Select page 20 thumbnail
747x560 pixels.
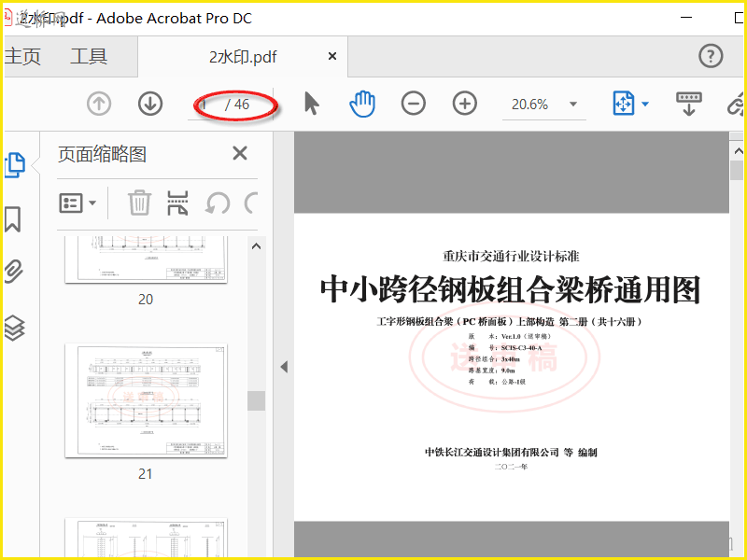[x=146, y=259]
